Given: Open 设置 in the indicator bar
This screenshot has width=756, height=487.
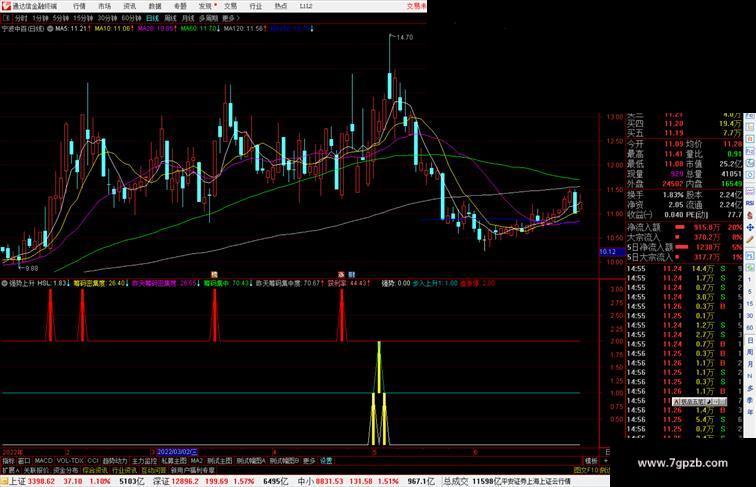Looking at the screenshot, I should [326, 461].
